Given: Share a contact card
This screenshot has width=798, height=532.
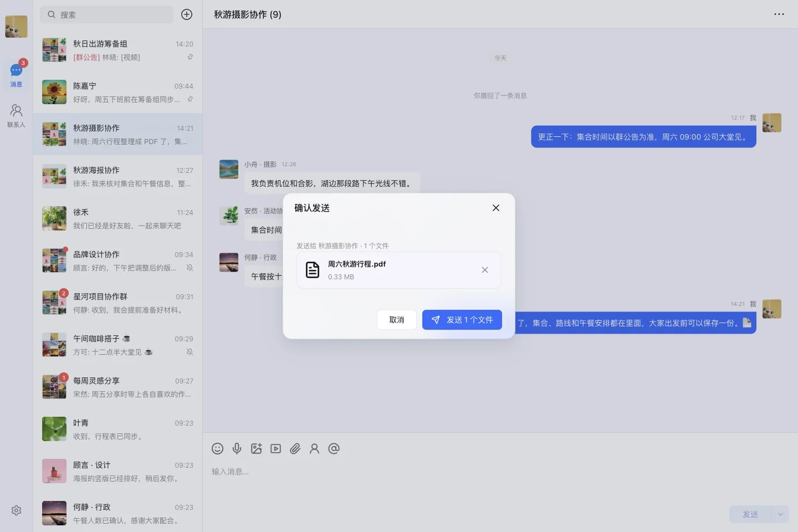Looking at the screenshot, I should [x=314, y=449].
